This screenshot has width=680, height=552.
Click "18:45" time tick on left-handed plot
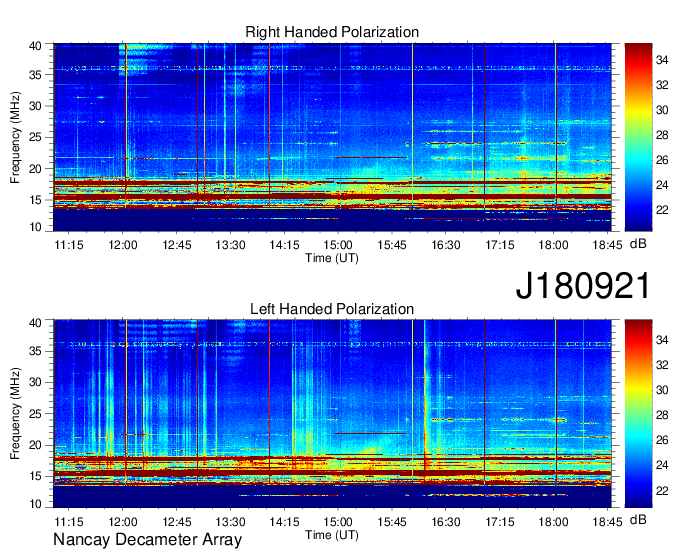pos(608,521)
